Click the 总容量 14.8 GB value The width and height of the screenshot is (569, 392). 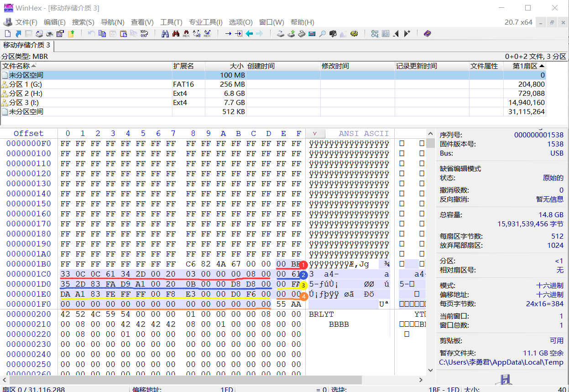(551, 215)
